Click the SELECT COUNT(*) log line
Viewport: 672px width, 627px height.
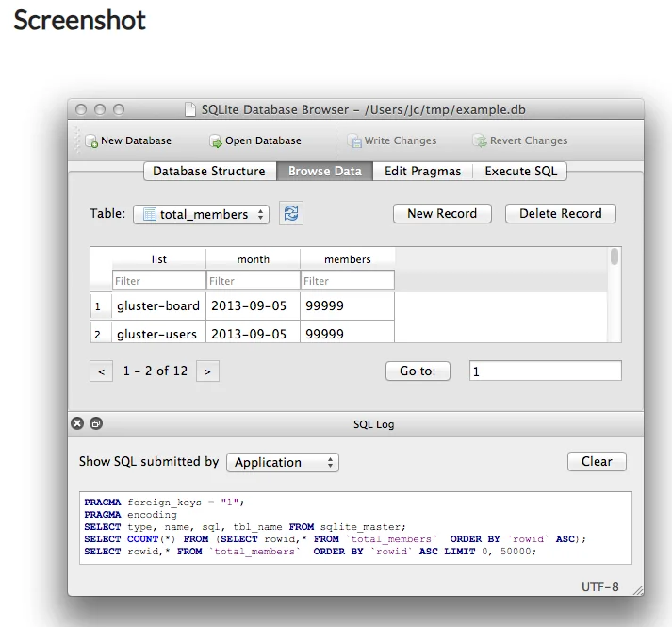coord(335,539)
